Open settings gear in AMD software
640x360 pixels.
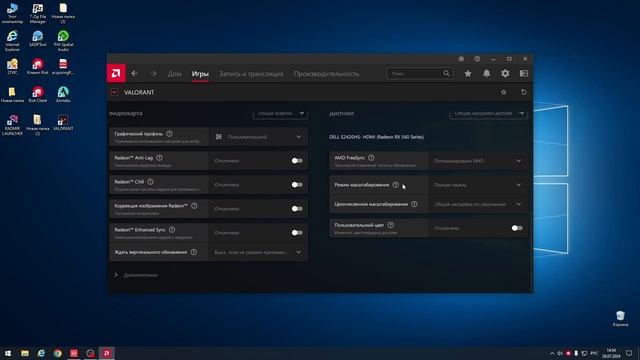pos(505,73)
